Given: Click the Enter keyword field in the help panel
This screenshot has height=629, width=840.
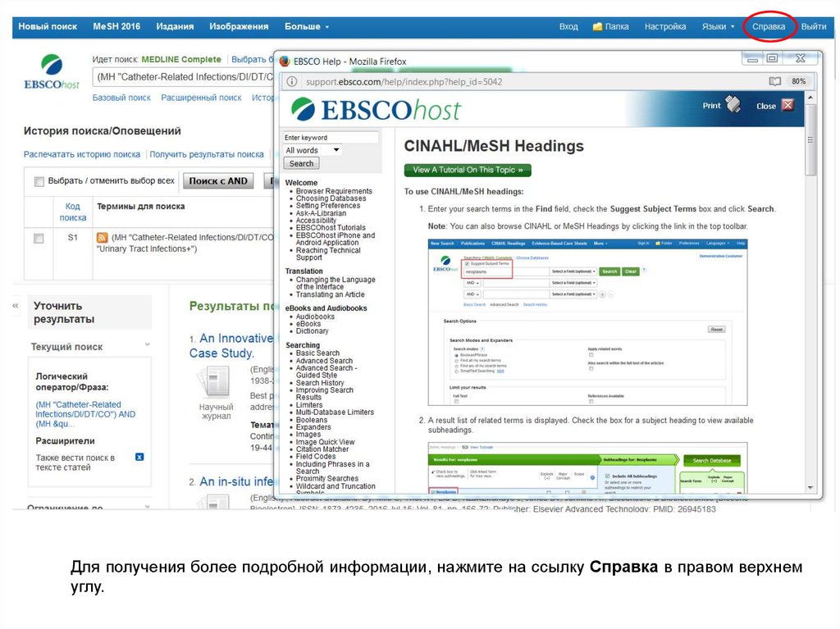Looking at the screenshot, I should (x=331, y=137).
